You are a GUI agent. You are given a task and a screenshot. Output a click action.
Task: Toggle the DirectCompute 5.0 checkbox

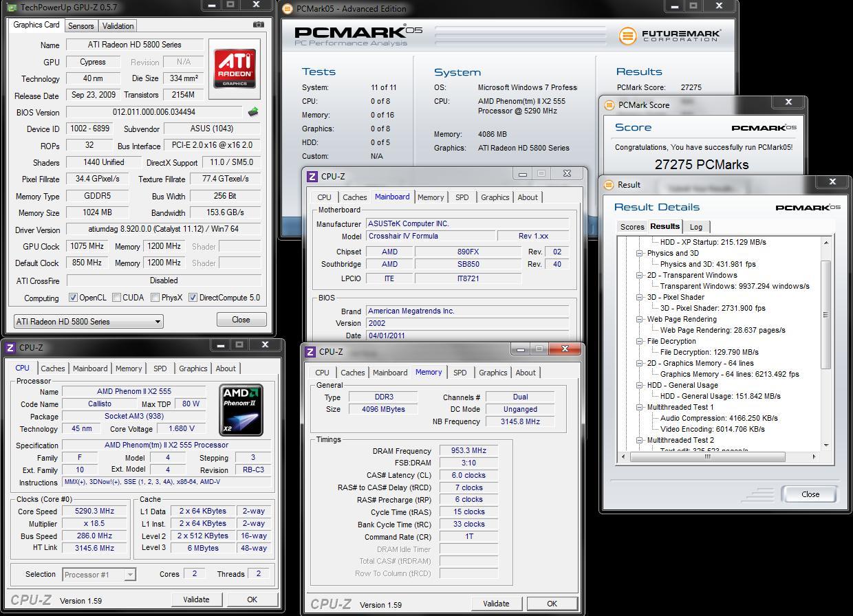193,298
